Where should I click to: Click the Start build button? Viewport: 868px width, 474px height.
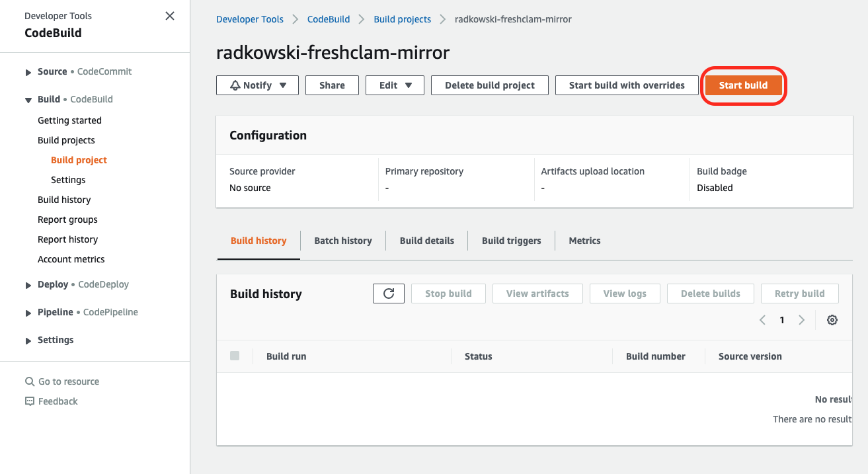(x=744, y=85)
